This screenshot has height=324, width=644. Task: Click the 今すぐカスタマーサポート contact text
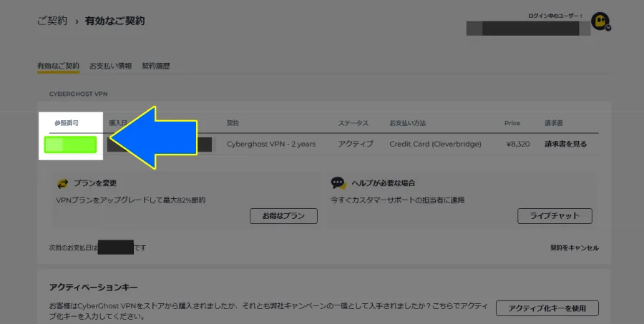[x=398, y=200]
